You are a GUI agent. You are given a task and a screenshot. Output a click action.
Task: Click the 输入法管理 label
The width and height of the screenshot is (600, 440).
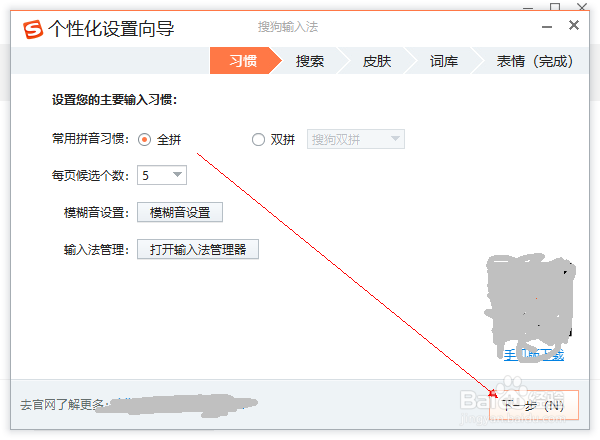click(x=96, y=250)
